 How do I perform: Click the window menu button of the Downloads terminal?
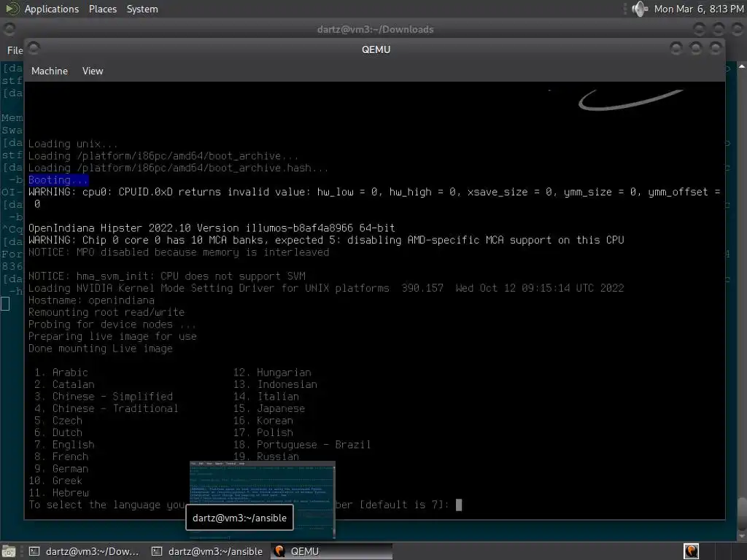pos(9,29)
